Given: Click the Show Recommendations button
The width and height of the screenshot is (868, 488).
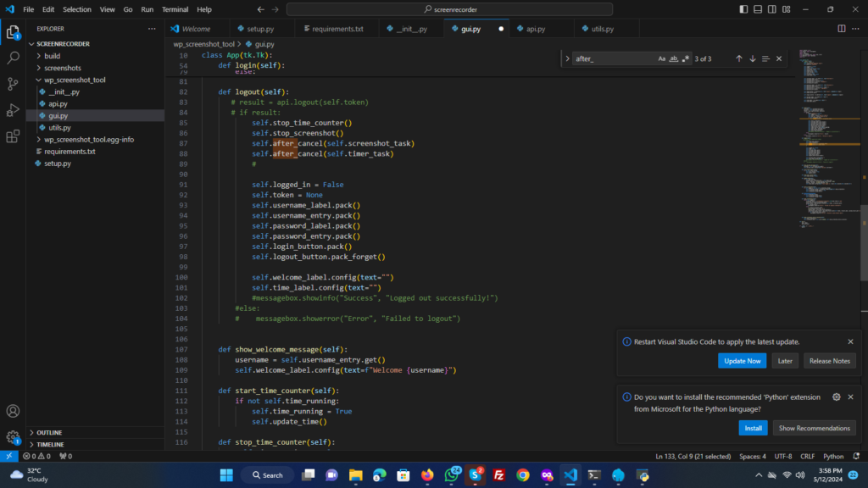Looking at the screenshot, I should click(814, 428).
